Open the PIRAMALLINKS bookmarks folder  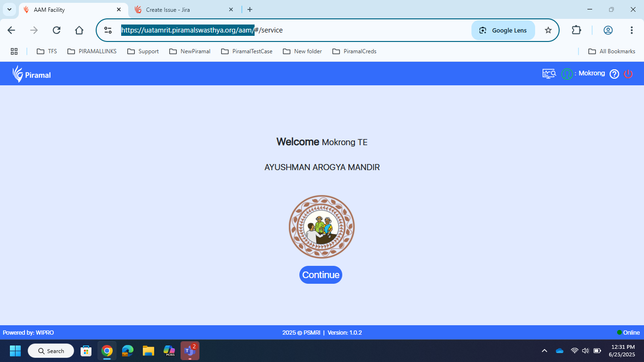[92, 51]
